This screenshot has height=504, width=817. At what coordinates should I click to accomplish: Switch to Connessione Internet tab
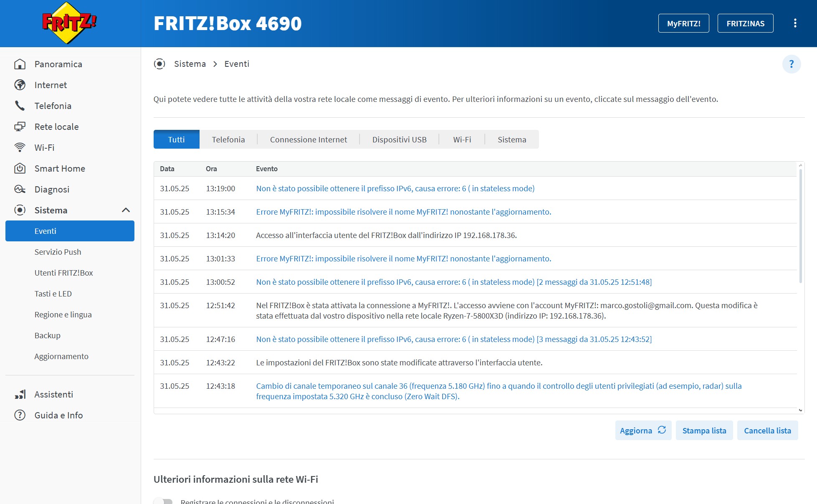[309, 139]
